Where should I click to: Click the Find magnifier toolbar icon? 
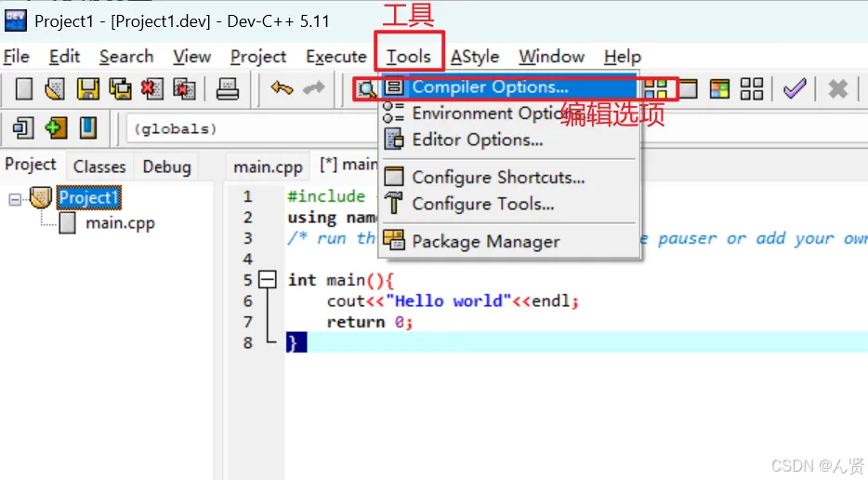click(366, 88)
